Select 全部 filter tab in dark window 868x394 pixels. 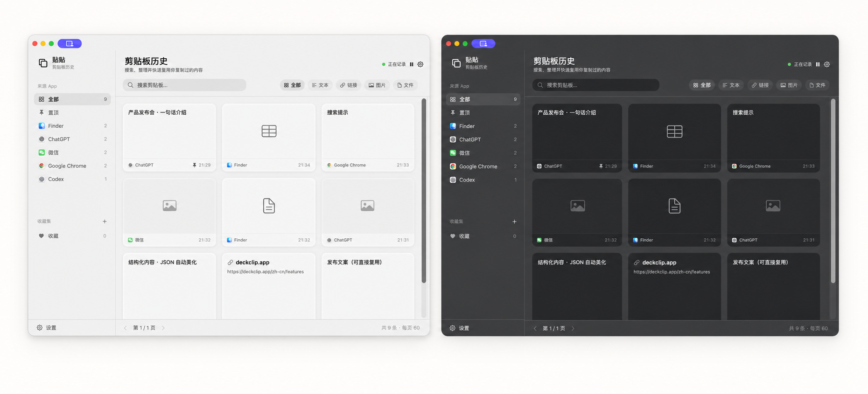pos(702,85)
